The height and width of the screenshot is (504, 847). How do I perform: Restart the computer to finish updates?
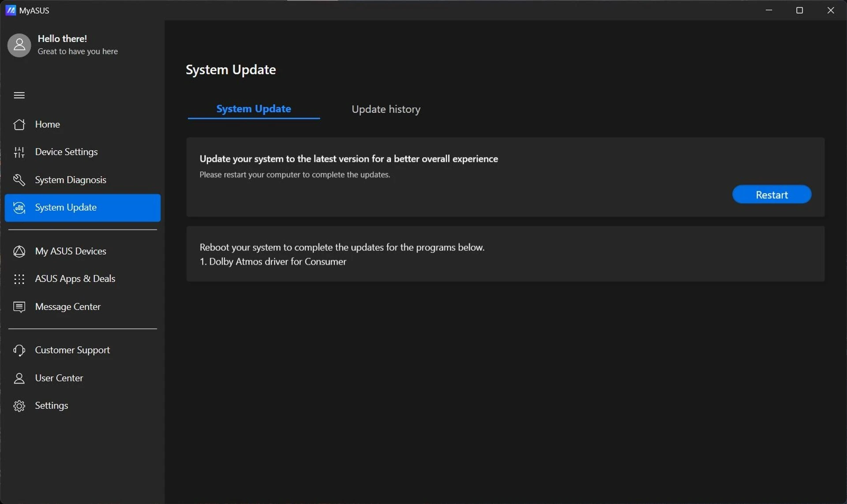pos(772,194)
